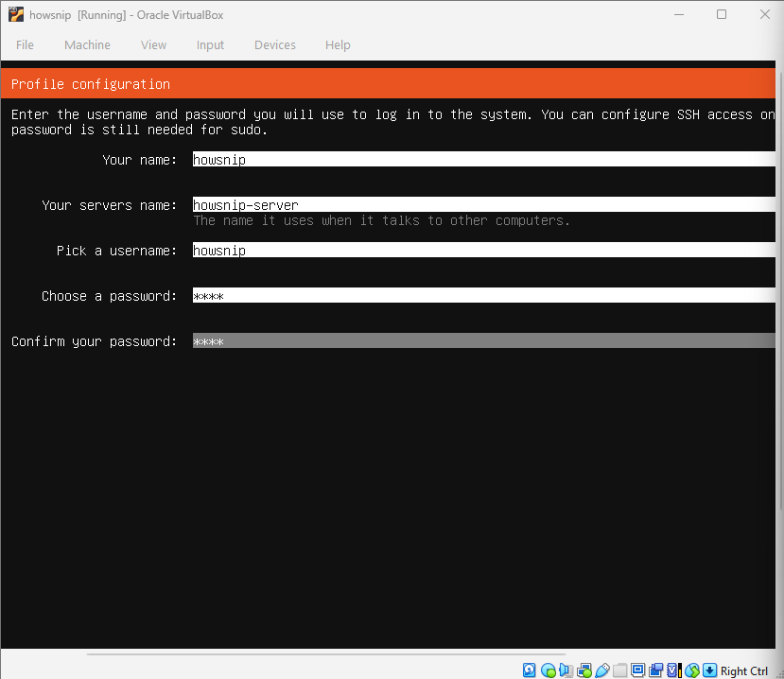Click the audio status icon
This screenshot has width=784, height=679.
[x=566, y=670]
